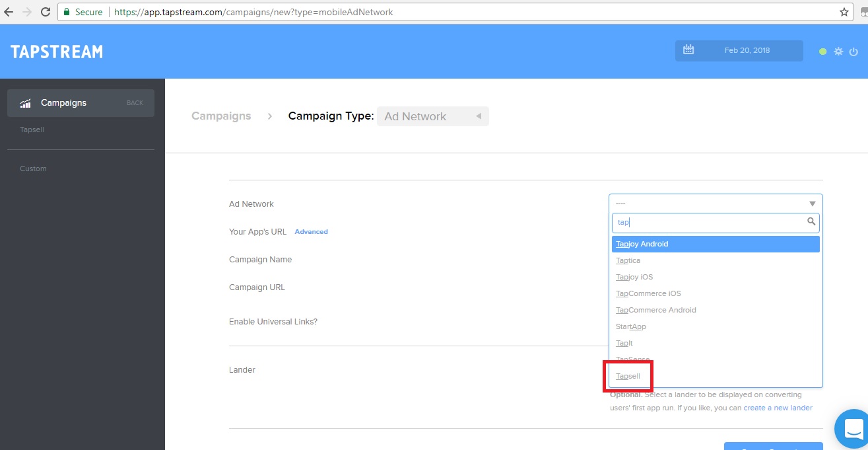This screenshot has width=868, height=450.
Task: Click the search magnifier in the dropdown filter
Action: pyautogui.click(x=811, y=222)
